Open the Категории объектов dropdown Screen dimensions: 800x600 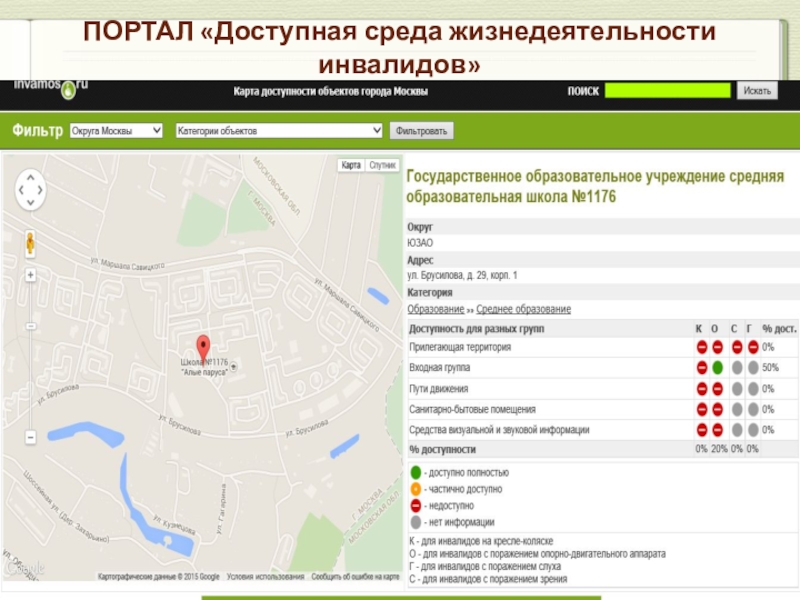(279, 131)
